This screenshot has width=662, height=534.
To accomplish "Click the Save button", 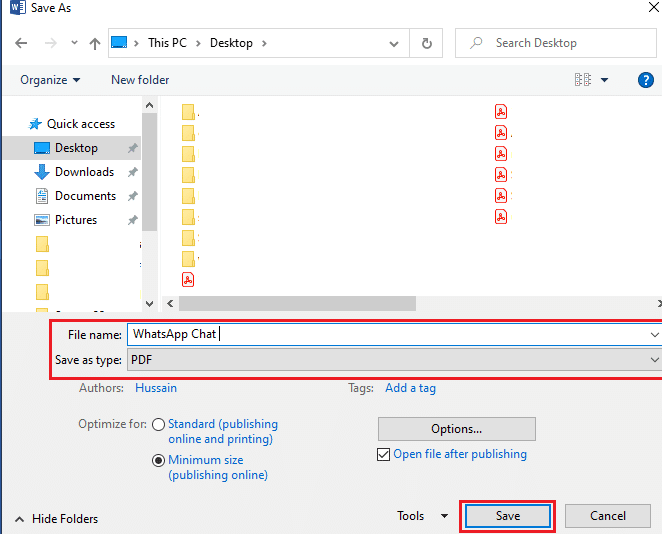I will tap(507, 516).
